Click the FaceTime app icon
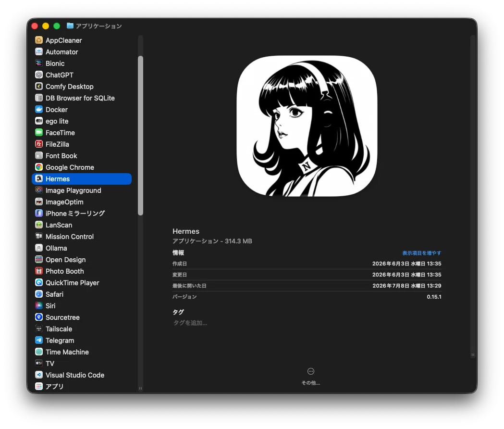Image resolution: width=504 pixels, height=429 pixels. click(39, 133)
